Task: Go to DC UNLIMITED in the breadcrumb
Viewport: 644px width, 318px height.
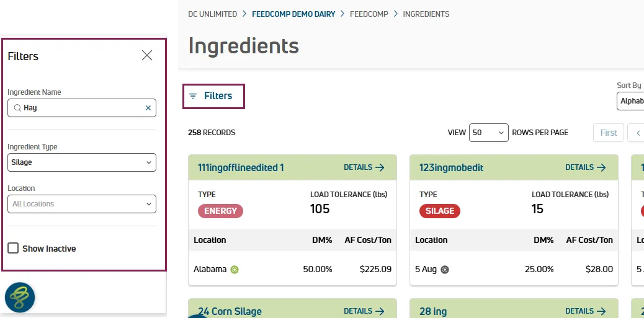Action: (x=212, y=14)
